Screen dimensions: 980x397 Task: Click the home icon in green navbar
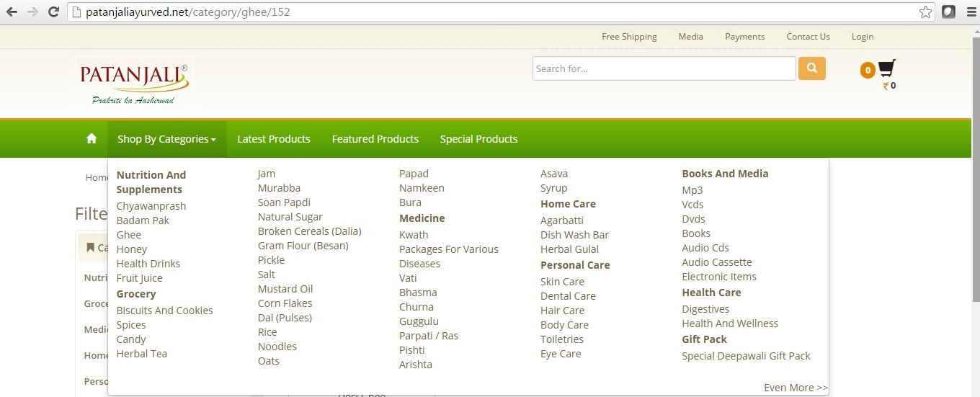92,139
